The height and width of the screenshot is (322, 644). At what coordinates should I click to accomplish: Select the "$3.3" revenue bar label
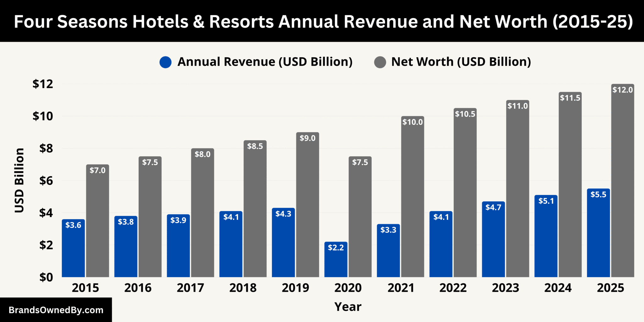[388, 230]
